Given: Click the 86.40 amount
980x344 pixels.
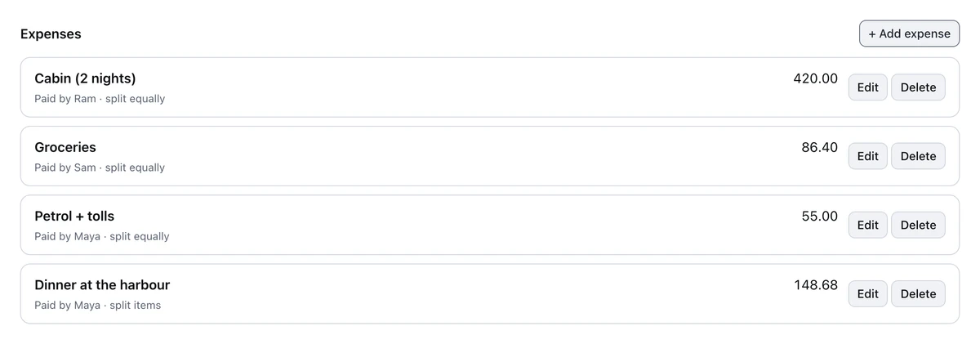Looking at the screenshot, I should click(819, 147).
